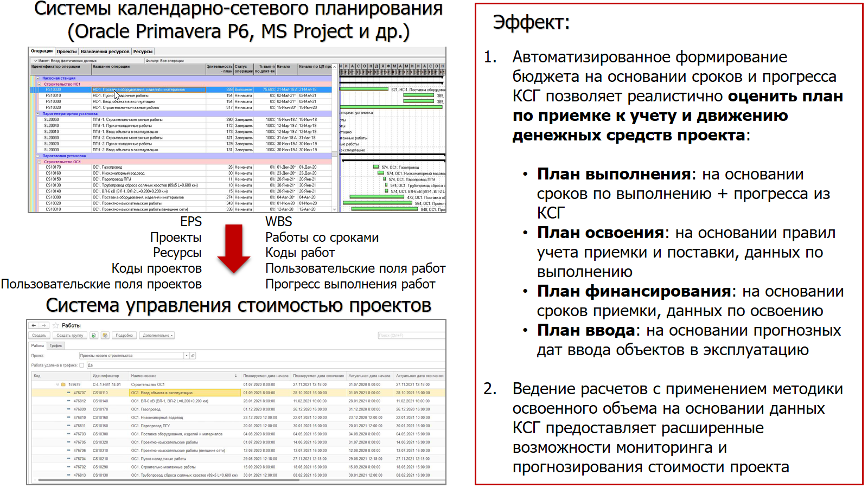
Task: Click the dash icon of row 476707
Action: 68,393
